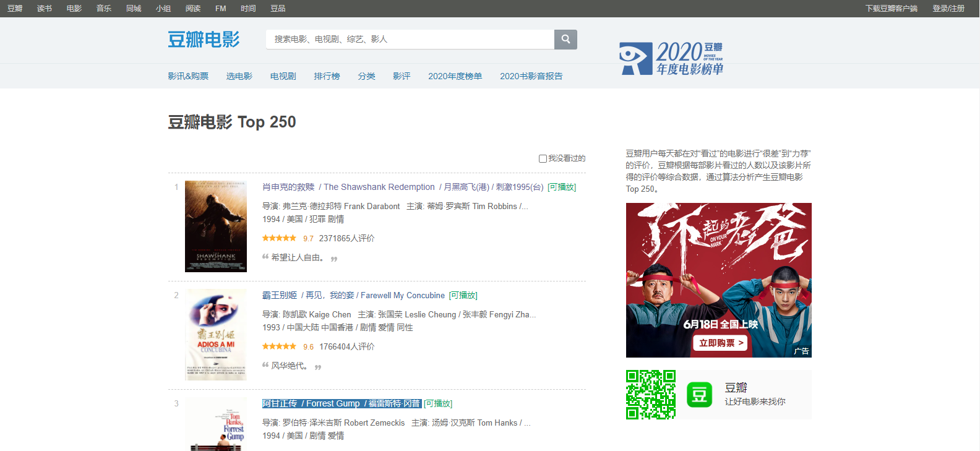Open 豆瓣 in the top bar
The width and height of the screenshot is (980, 451).
pyautogui.click(x=15, y=9)
